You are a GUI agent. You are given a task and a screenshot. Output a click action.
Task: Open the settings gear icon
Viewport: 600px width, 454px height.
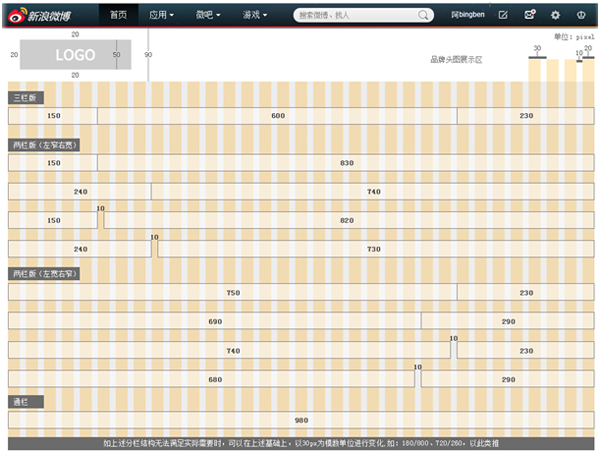(x=555, y=15)
